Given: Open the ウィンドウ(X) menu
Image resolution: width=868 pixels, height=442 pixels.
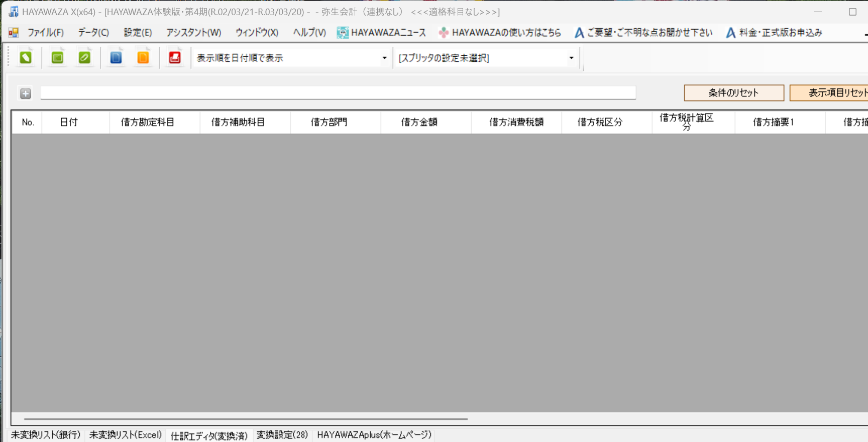Looking at the screenshot, I should (x=257, y=33).
